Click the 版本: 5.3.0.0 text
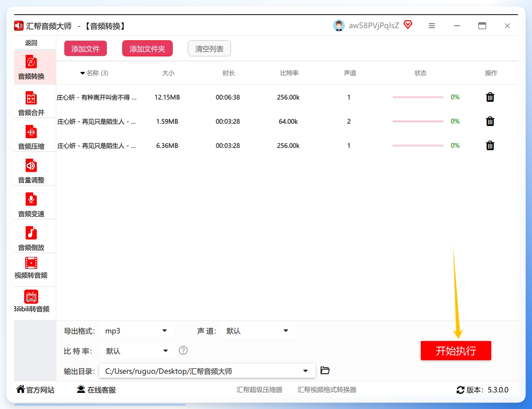Image resolution: width=532 pixels, height=409 pixels. [487, 390]
